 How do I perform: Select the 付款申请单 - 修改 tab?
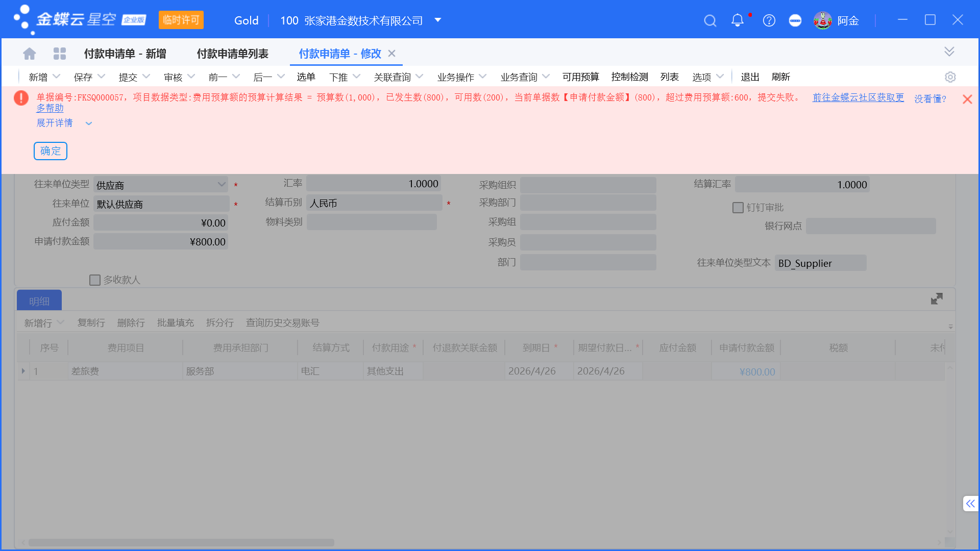pyautogui.click(x=340, y=54)
